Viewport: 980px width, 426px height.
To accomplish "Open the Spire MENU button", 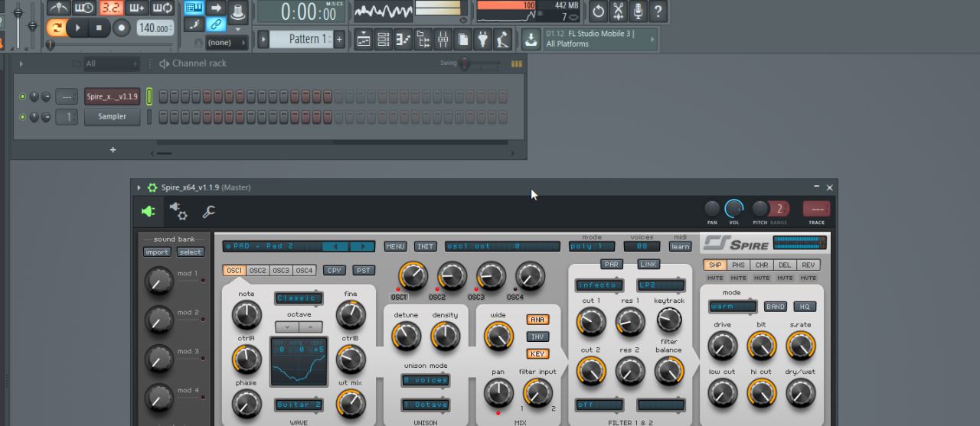I will click(x=395, y=246).
